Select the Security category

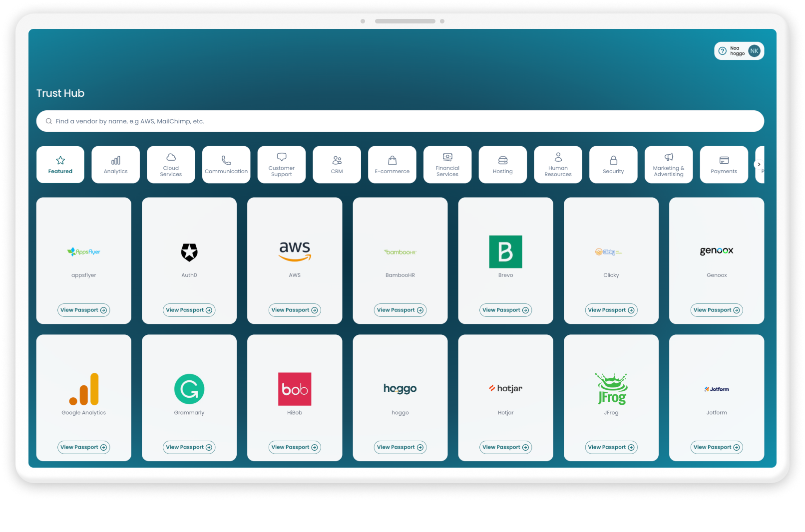613,165
